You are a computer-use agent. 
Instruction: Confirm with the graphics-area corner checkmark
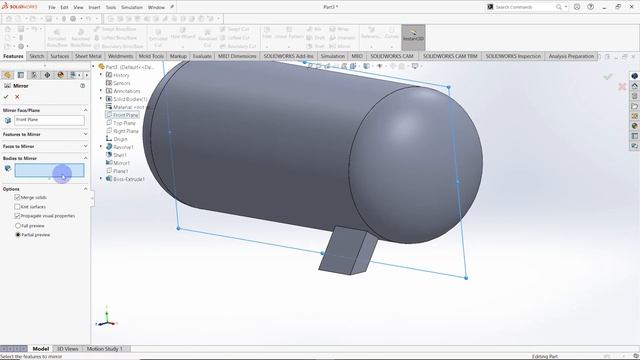pos(608,76)
